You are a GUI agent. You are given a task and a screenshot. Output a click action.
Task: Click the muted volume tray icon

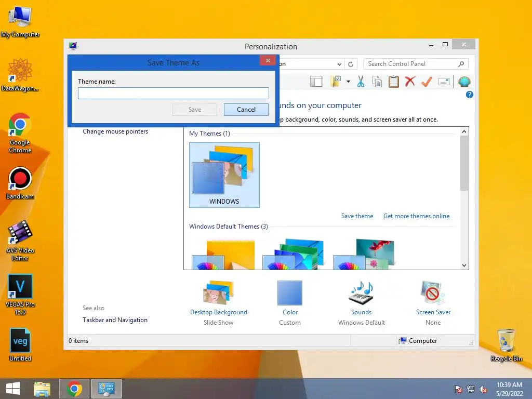click(x=483, y=389)
